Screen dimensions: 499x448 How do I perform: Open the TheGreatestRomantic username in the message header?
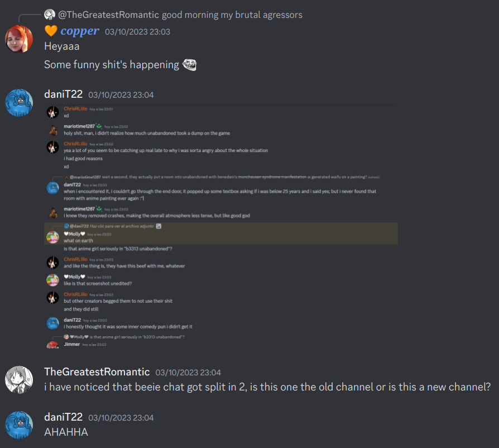[97, 371]
